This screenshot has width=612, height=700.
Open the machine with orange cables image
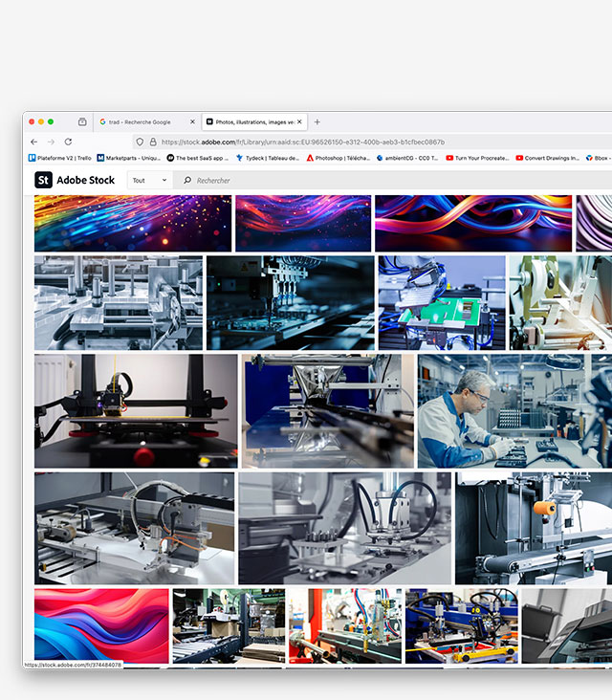134,528
